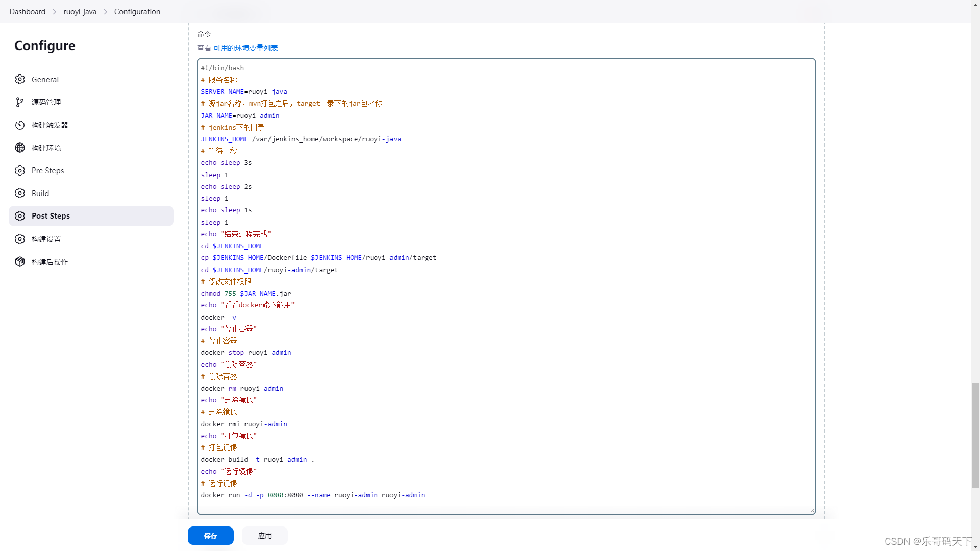Click the 构建设置 gear icon
The image size is (980, 551).
point(20,239)
